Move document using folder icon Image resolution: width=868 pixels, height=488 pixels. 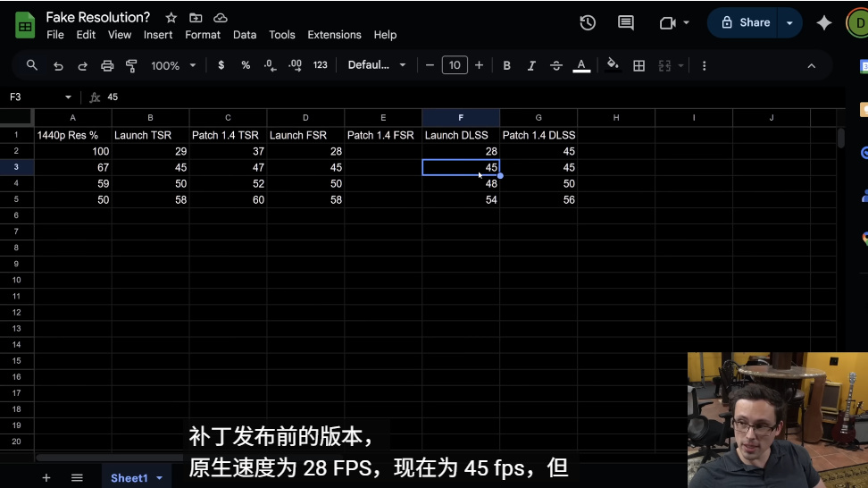[196, 18]
